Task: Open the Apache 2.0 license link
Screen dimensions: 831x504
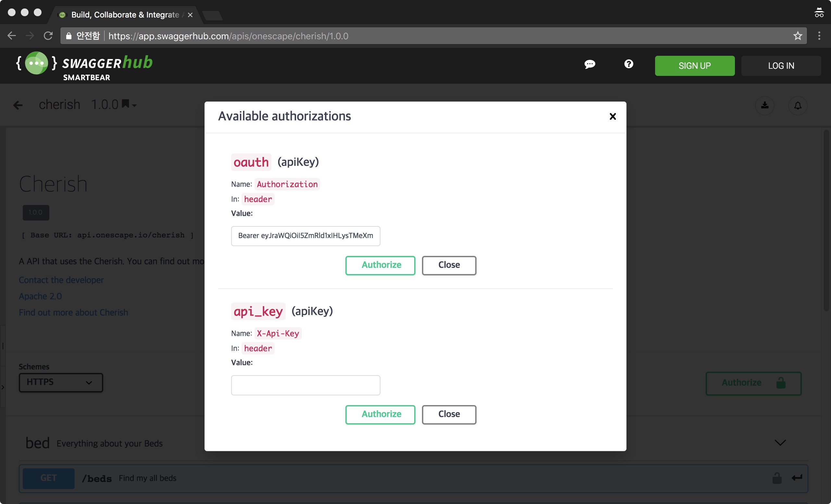Action: point(40,296)
